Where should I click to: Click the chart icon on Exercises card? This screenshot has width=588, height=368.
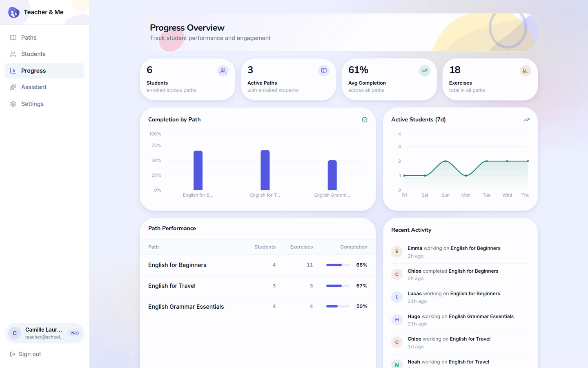526,71
